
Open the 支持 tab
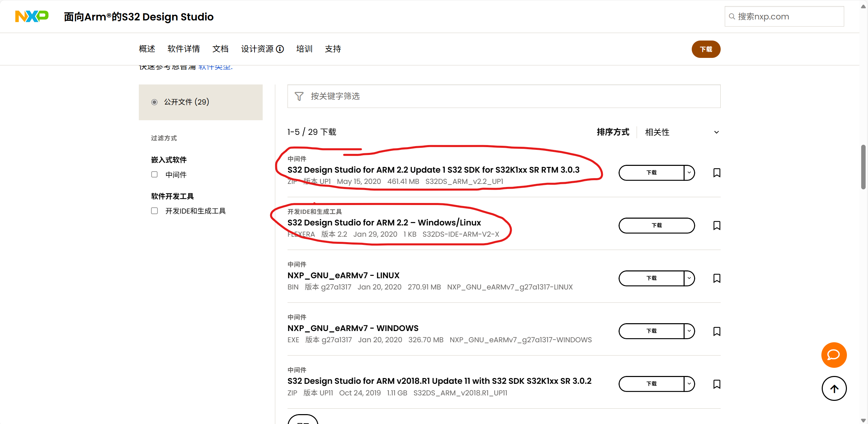pyautogui.click(x=333, y=49)
